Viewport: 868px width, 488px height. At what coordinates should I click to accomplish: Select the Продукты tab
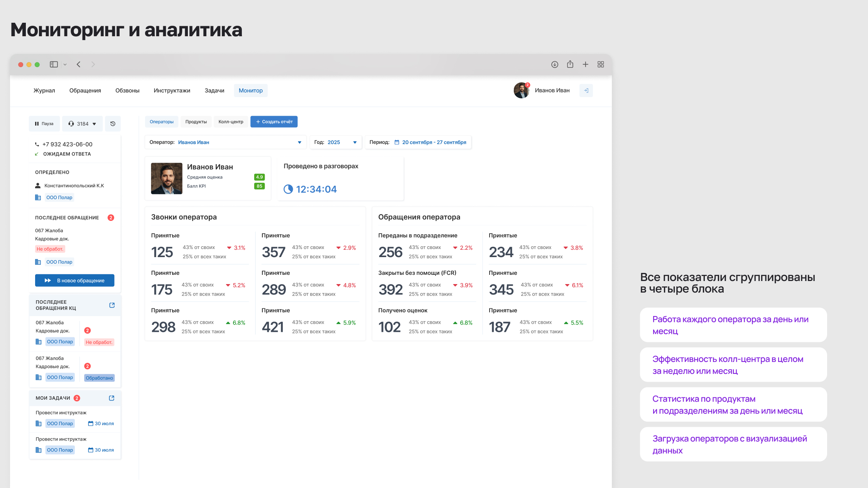click(196, 122)
